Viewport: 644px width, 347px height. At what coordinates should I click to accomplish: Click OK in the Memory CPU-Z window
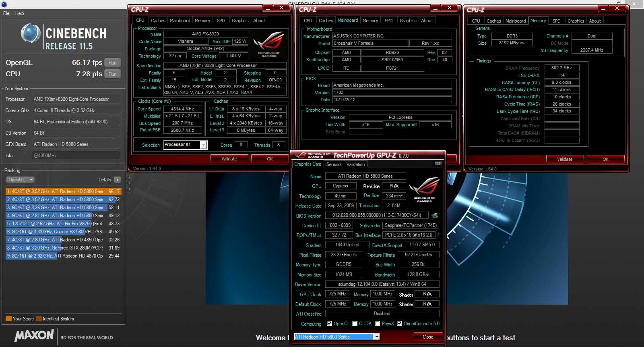pyautogui.click(x=605, y=159)
